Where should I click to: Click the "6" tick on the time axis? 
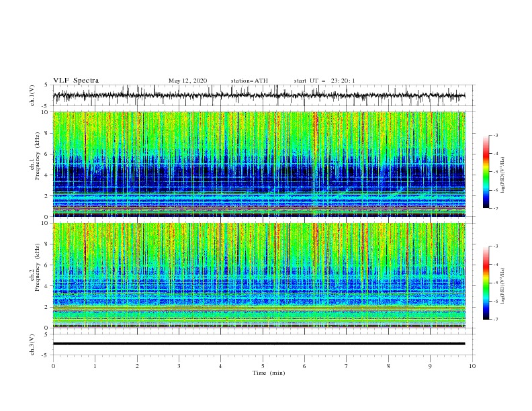[x=304, y=366]
